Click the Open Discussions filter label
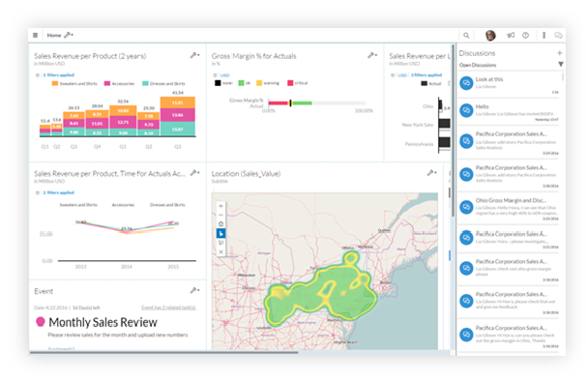 [x=478, y=65]
